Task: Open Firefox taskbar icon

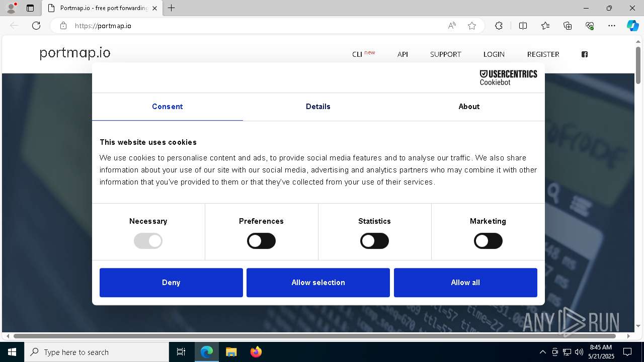Action: coord(256,352)
